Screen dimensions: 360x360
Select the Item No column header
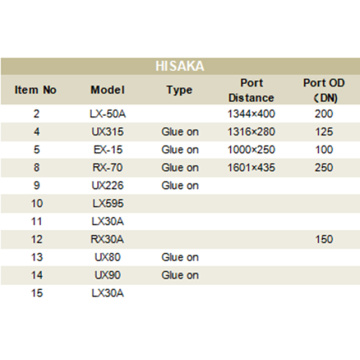[x=36, y=90]
